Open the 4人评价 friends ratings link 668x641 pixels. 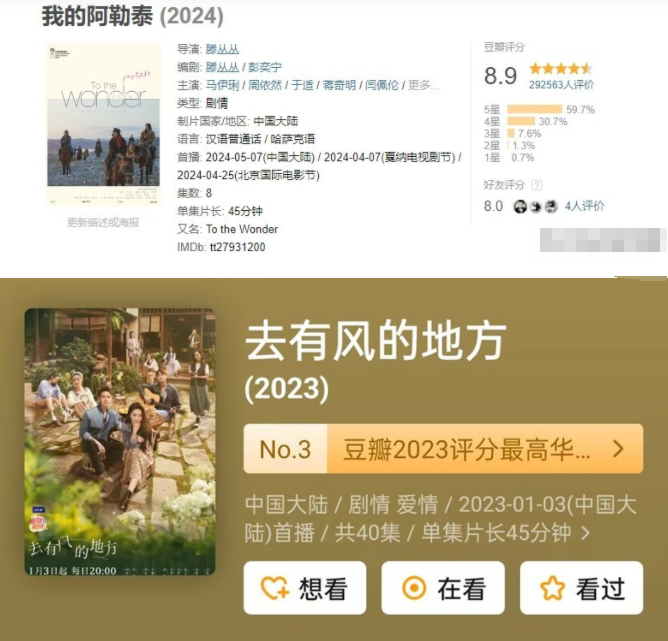[x=584, y=206]
